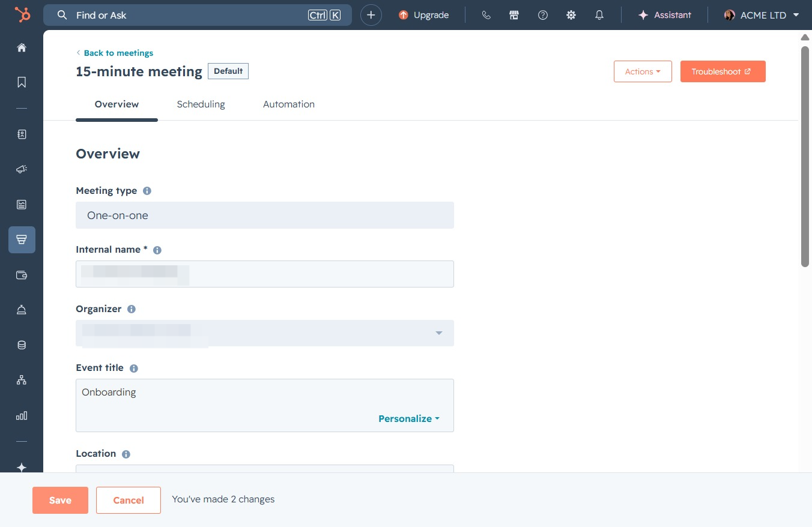Switch to the Automation tab
Screen dimensions: 812x527
(x=289, y=104)
